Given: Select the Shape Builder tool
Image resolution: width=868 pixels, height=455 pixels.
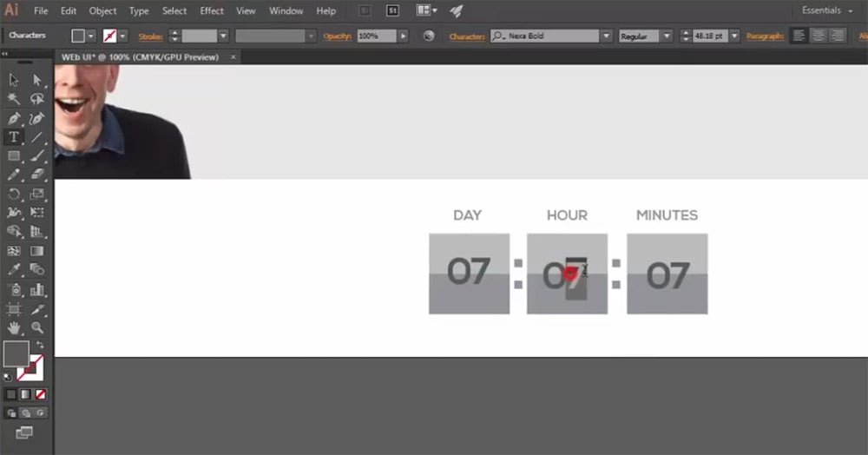Looking at the screenshot, I should point(14,231).
